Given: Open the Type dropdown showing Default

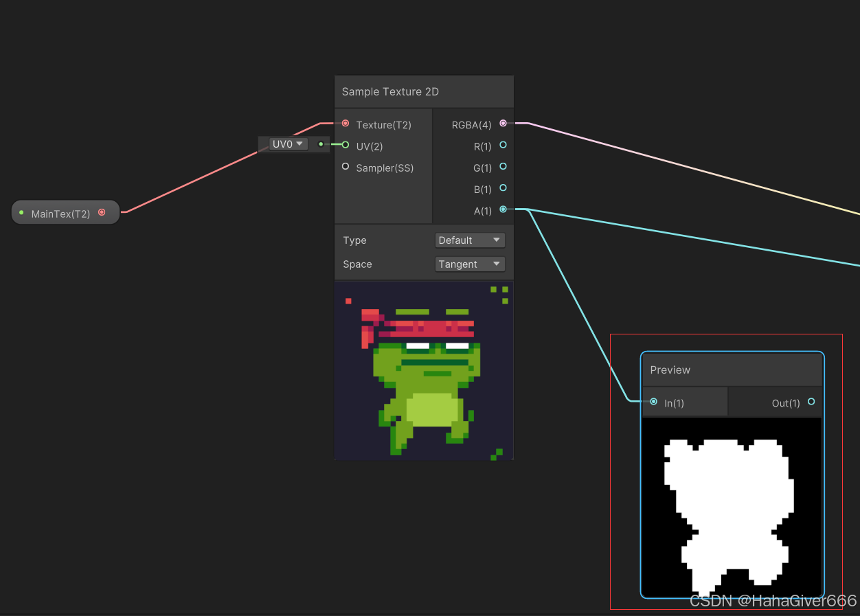Looking at the screenshot, I should [470, 240].
